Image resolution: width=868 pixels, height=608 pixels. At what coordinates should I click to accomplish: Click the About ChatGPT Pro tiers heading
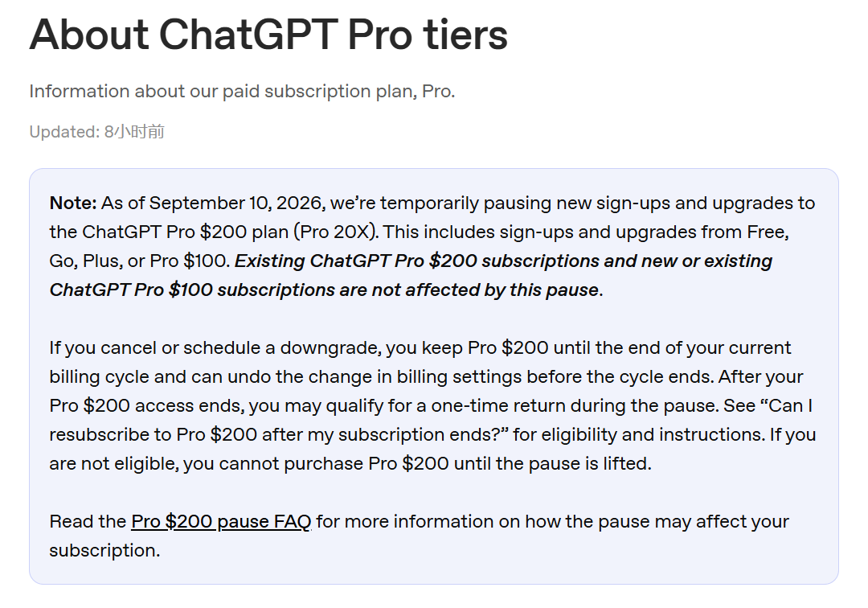268,35
